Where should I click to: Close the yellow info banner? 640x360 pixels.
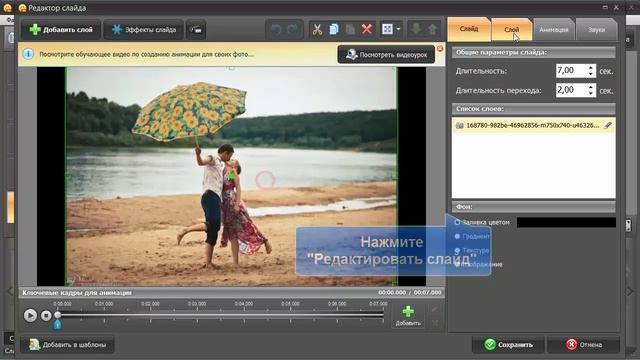click(440, 49)
